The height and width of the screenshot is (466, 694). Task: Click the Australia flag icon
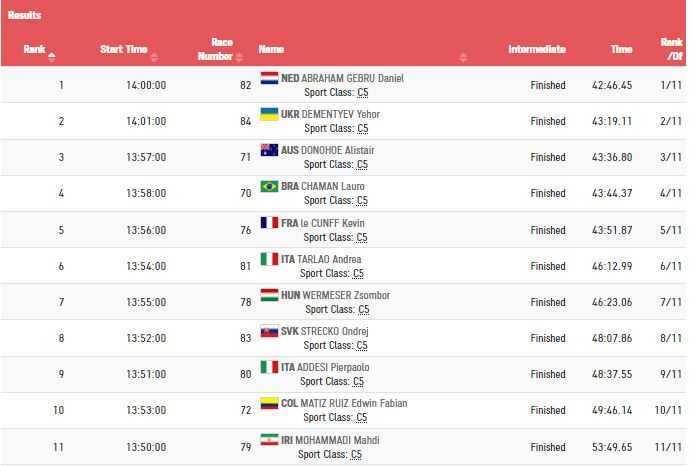(269, 150)
